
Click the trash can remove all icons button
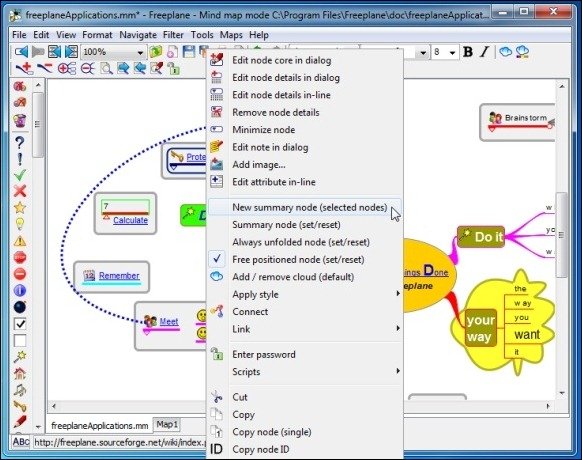tap(20, 120)
